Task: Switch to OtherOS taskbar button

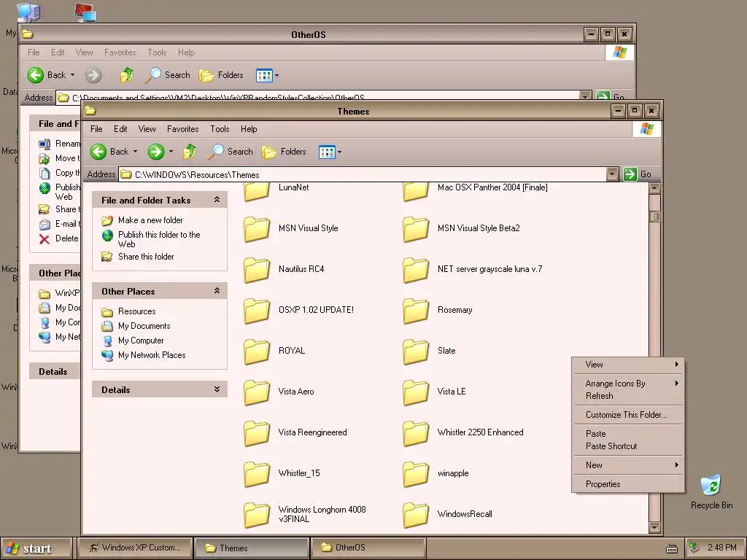Action: [x=368, y=548]
